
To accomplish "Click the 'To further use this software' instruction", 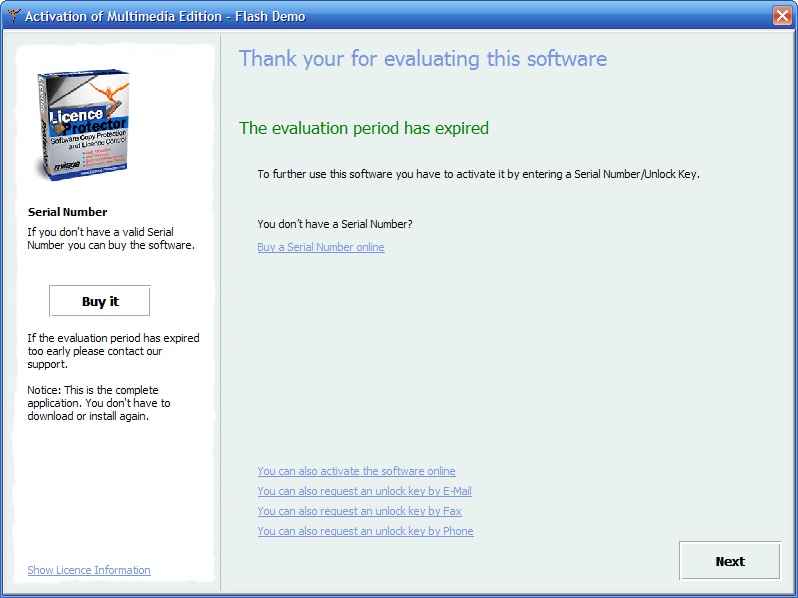I will [x=478, y=174].
